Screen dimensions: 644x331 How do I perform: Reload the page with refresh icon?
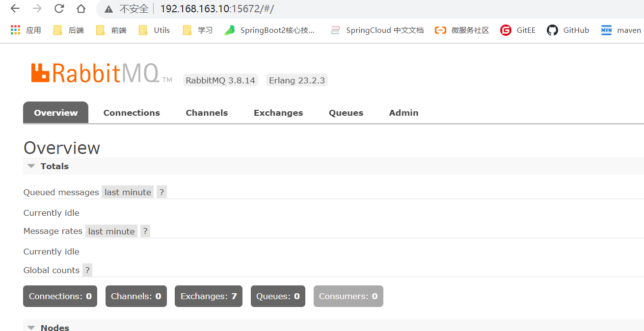pyautogui.click(x=59, y=8)
